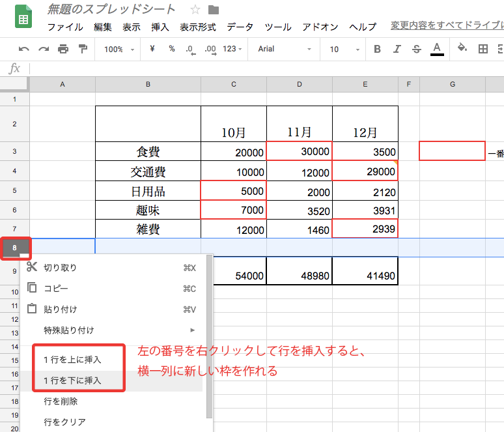The width and height of the screenshot is (504, 432).
Task: Choose 1 行を下に挿入 from context menu
Action: pos(72,381)
